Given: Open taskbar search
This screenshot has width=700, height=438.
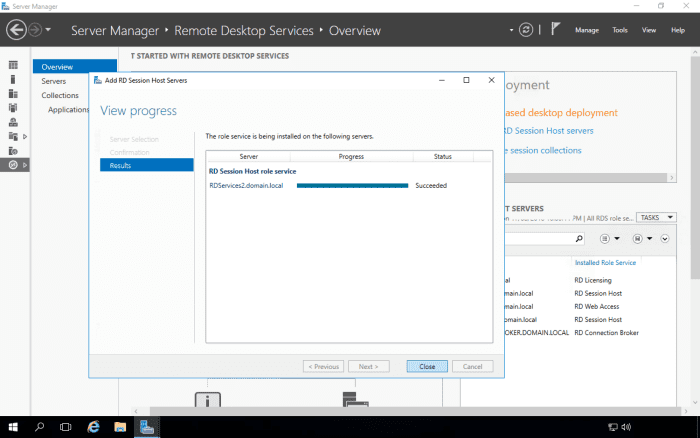Looking at the screenshot, I should pos(39,427).
